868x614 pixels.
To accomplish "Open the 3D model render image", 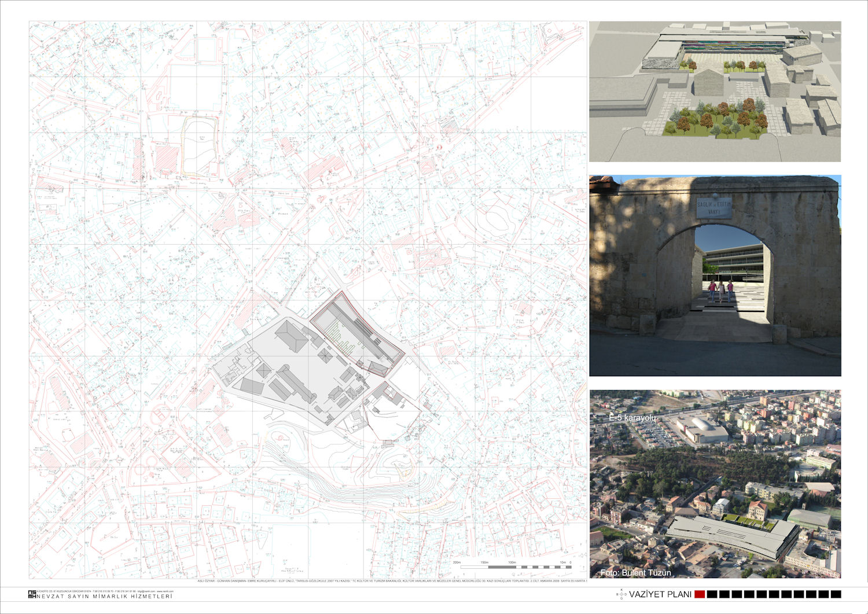I will 715,91.
